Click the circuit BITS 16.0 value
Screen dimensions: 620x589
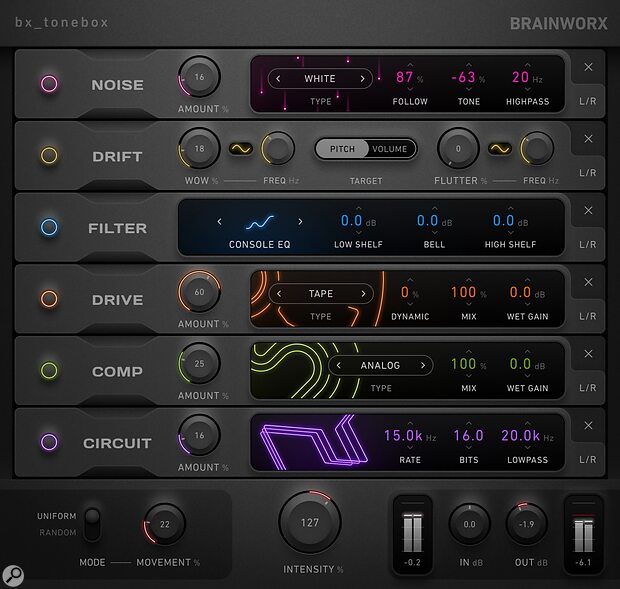tap(469, 436)
